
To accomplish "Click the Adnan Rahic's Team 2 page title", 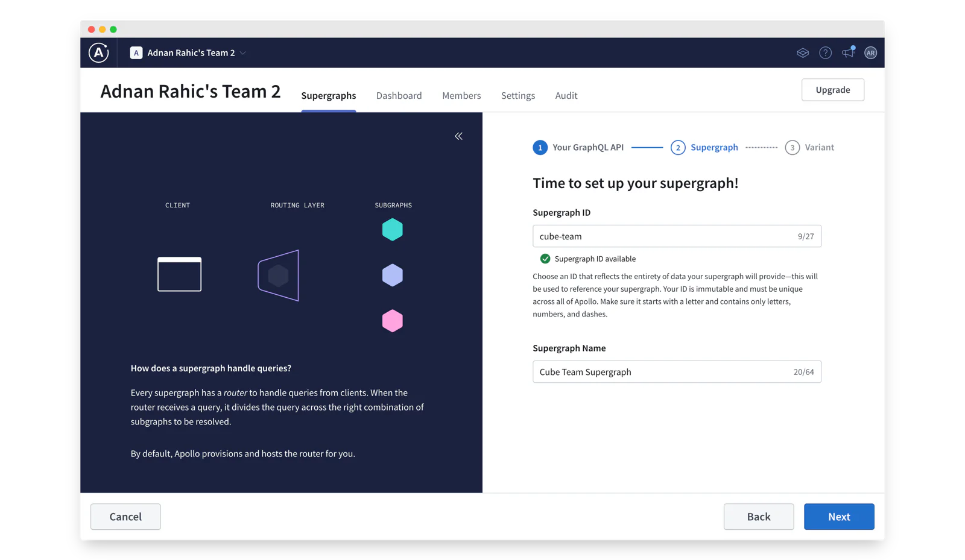I will coord(191,91).
